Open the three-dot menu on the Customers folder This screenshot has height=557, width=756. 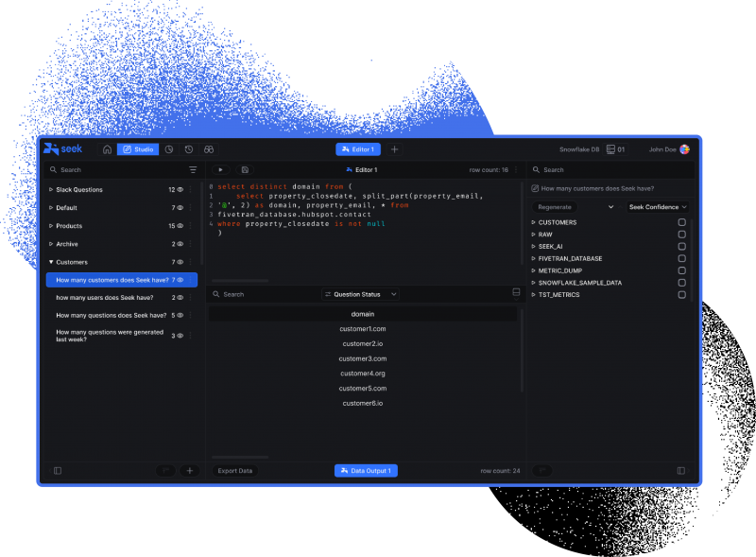click(189, 262)
